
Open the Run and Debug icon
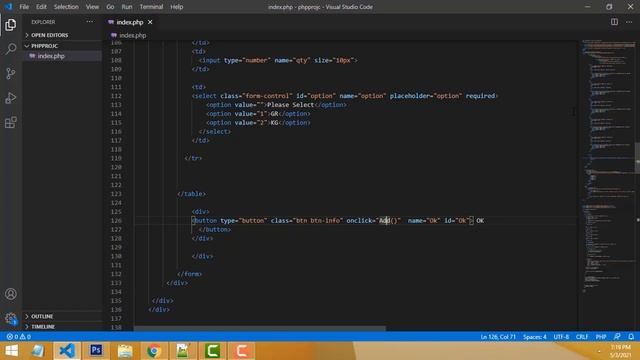(11, 98)
